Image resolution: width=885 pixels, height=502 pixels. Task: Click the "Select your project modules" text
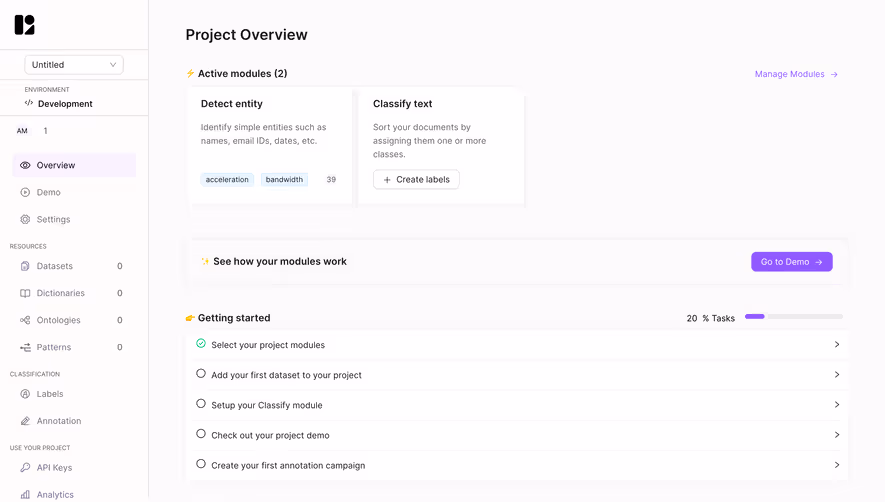point(268,345)
